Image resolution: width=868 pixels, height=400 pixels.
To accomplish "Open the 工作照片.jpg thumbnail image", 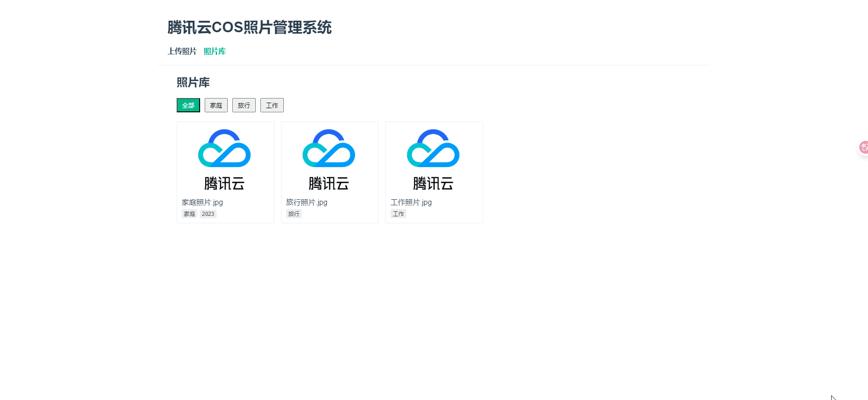I will tap(434, 160).
